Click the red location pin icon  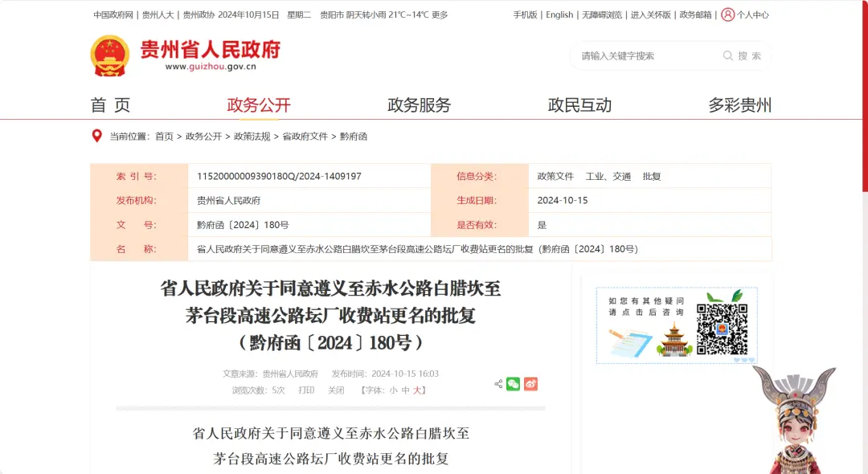click(x=97, y=136)
